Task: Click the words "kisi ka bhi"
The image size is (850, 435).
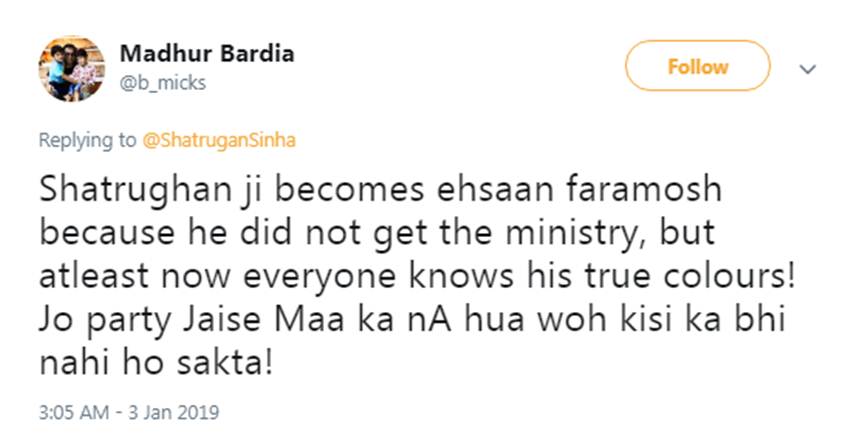Action: coord(714,324)
